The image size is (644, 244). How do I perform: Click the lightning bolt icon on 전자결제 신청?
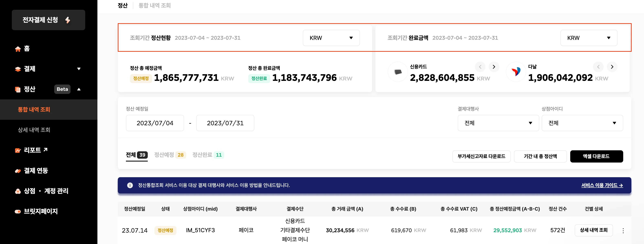coord(68,20)
